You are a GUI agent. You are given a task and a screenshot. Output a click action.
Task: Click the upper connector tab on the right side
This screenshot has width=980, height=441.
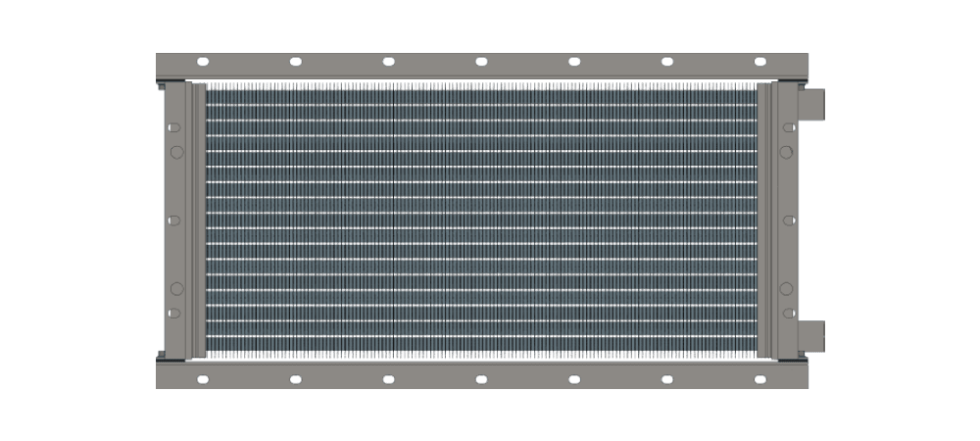point(811,104)
